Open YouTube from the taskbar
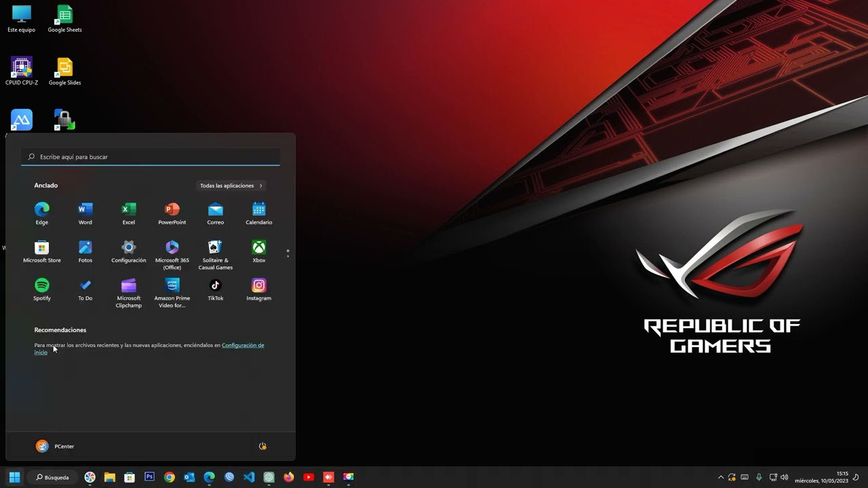This screenshot has width=868, height=488. tap(309, 477)
